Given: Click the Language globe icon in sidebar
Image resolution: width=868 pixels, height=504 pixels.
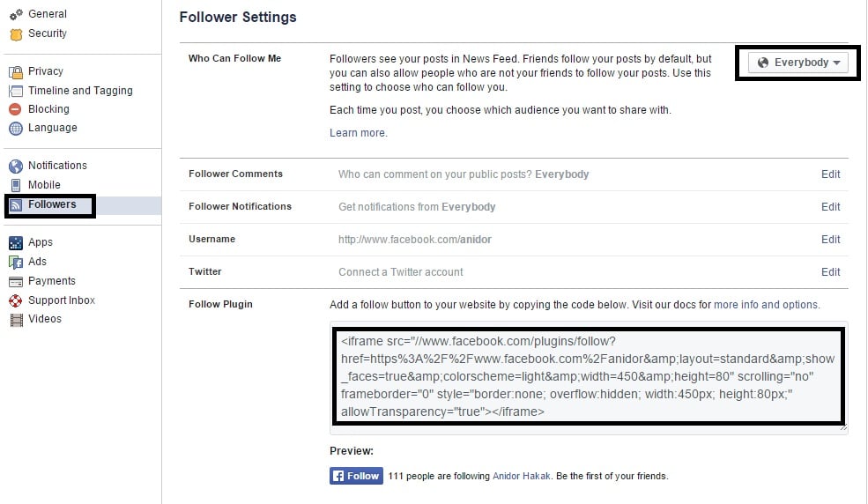Looking at the screenshot, I should click(x=16, y=129).
